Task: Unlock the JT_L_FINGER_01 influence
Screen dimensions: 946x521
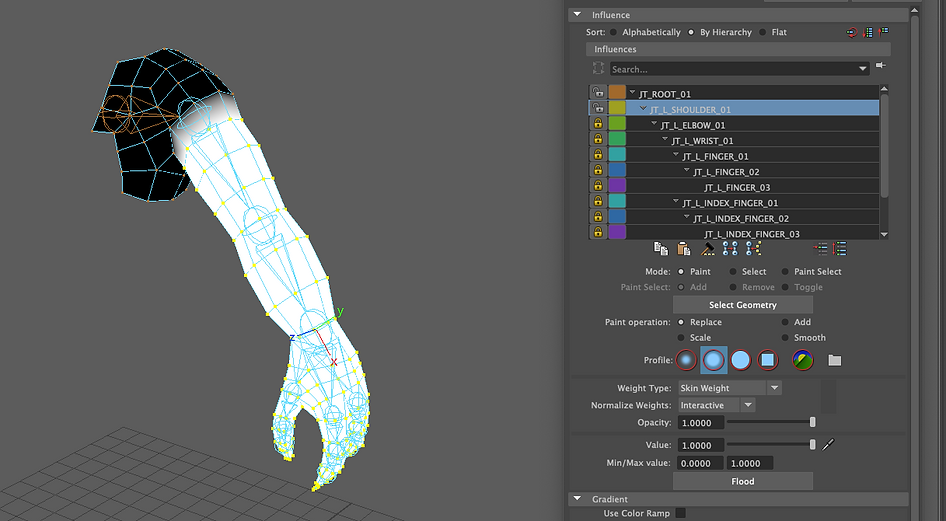Action: pos(598,154)
